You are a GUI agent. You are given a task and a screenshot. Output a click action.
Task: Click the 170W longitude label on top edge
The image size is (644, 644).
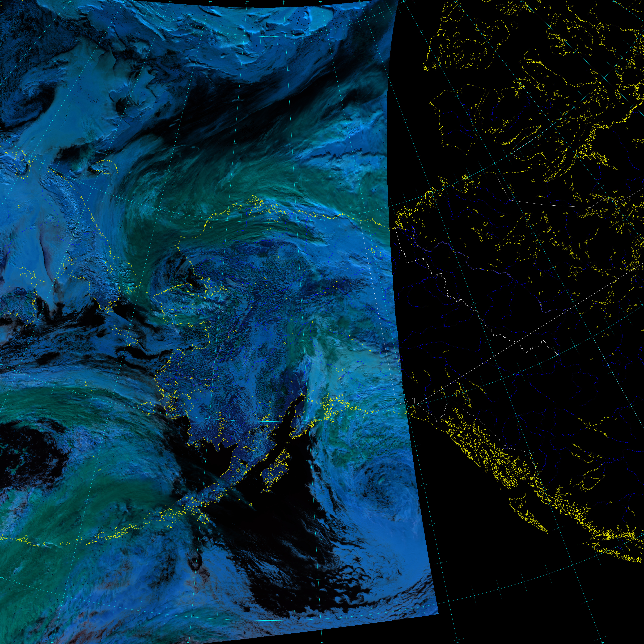[x=210, y=1]
